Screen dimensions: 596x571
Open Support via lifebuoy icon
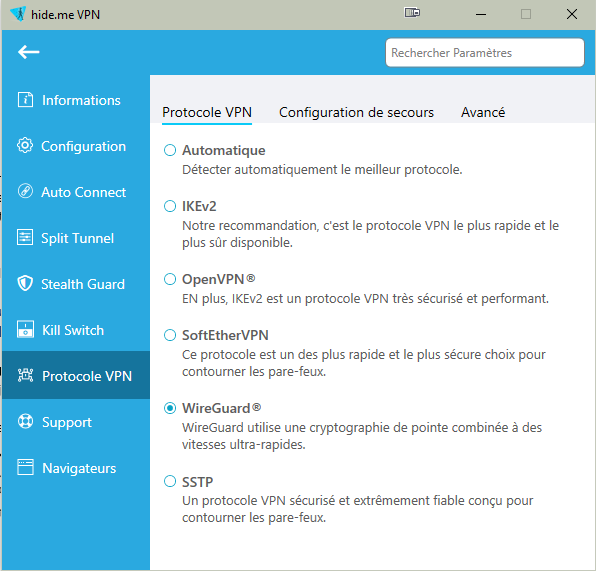point(25,422)
